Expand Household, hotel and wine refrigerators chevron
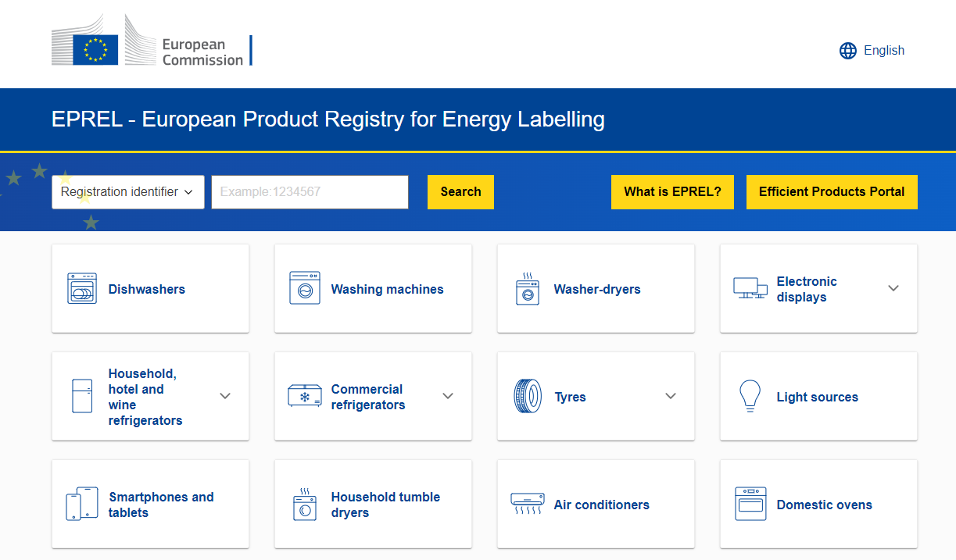This screenshot has width=956, height=560. tap(225, 396)
